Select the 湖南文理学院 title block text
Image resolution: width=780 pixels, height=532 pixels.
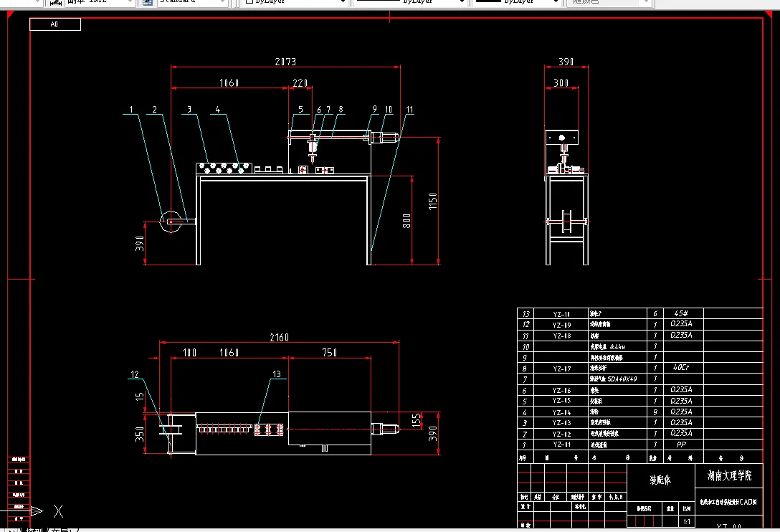pyautogui.click(x=729, y=476)
